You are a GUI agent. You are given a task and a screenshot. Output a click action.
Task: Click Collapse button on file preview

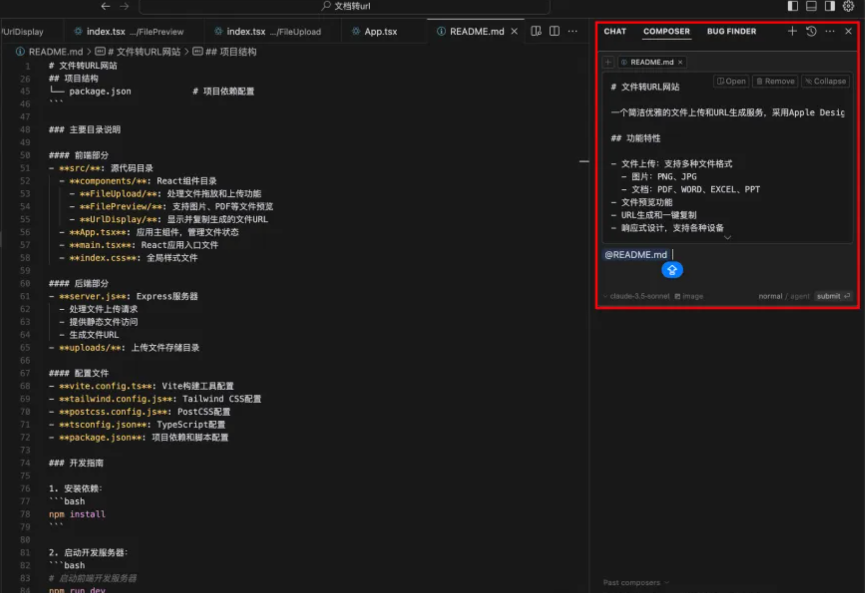[x=825, y=81]
